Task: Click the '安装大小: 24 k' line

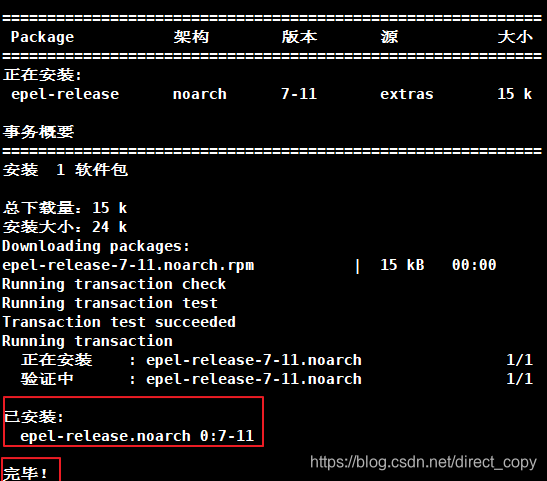Action: tap(65, 227)
